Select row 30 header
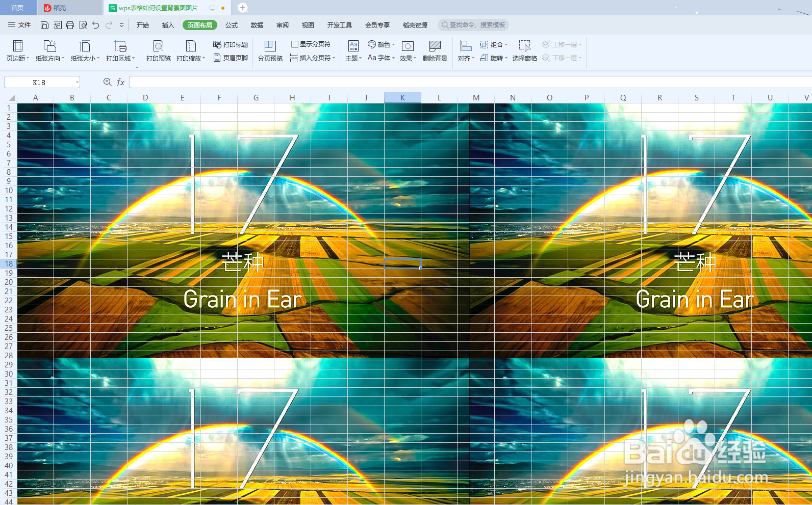The image size is (812, 505). [9, 374]
